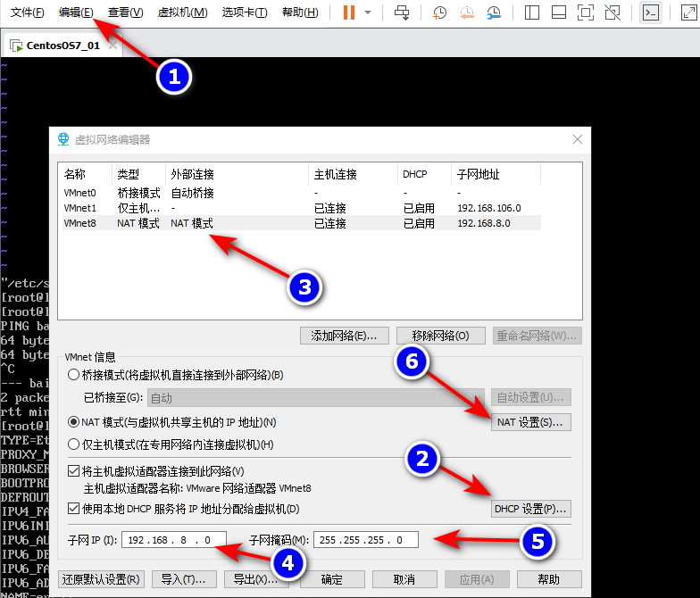Open the 帮助(H) menu

(x=300, y=12)
